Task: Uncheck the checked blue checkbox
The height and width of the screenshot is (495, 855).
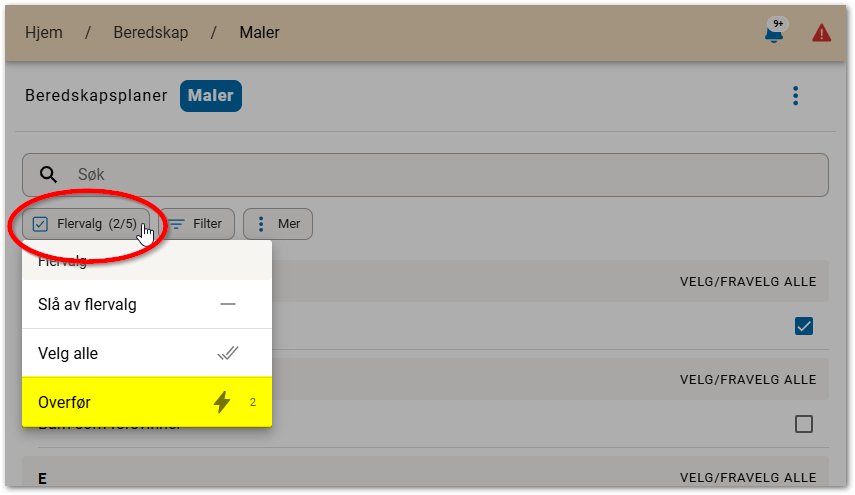Action: [x=803, y=326]
